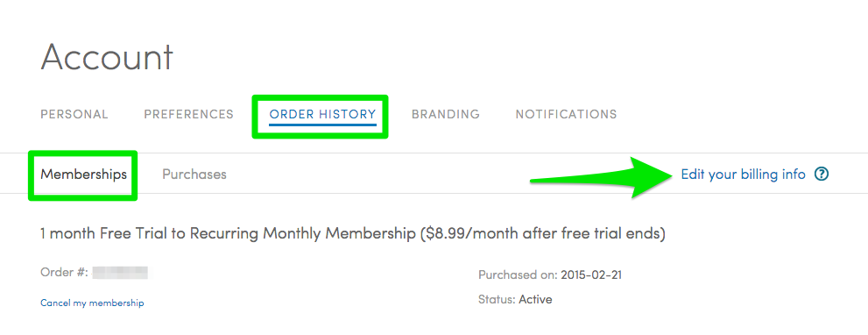Click the purchase date 2015-02-21
The height and width of the screenshot is (335, 868).
pos(591,274)
